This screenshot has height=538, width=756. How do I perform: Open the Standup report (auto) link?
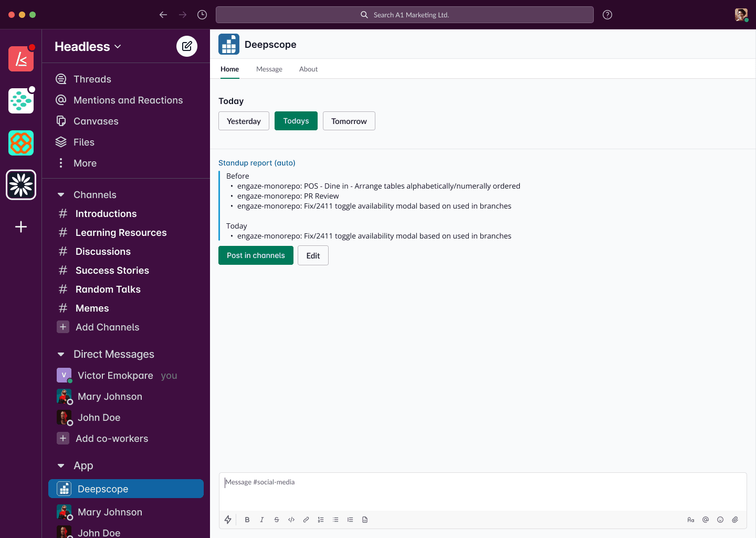click(257, 163)
